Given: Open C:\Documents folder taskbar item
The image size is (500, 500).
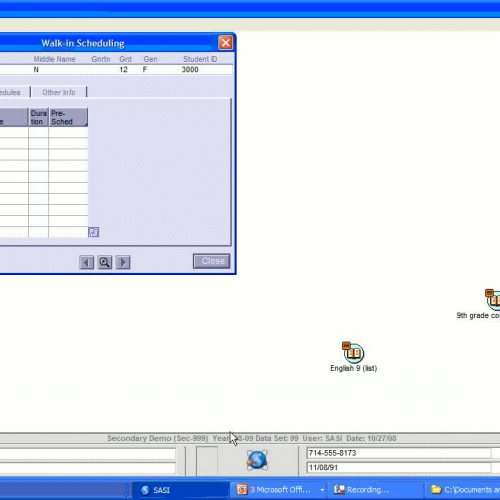Looking at the screenshot, I should 463,490.
